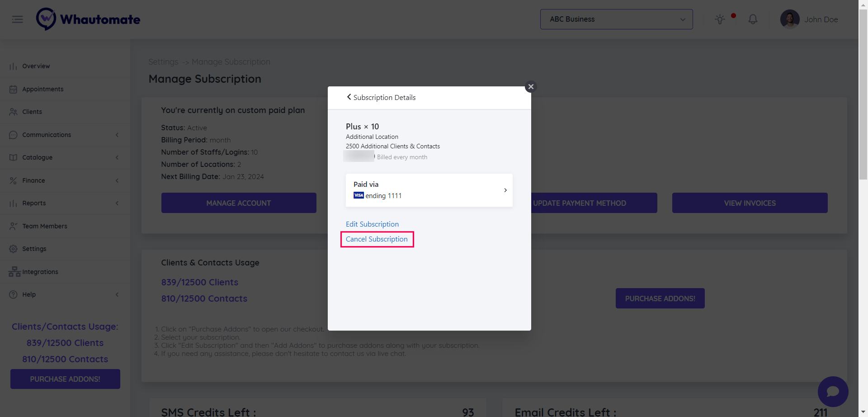Screen dimensions: 868x417
Task: Click the Cancel Subscription link
Action: tap(377, 239)
